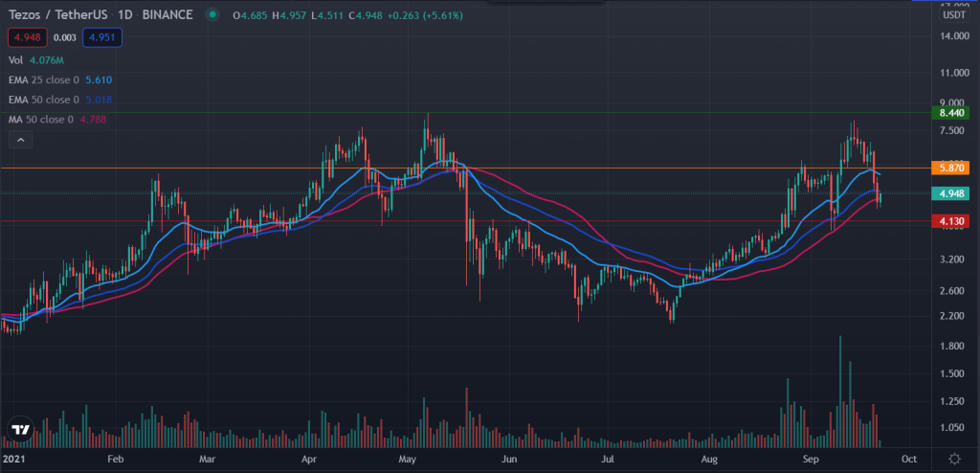Click the 2021 time axis label
980x473 pixels.
[x=13, y=459]
